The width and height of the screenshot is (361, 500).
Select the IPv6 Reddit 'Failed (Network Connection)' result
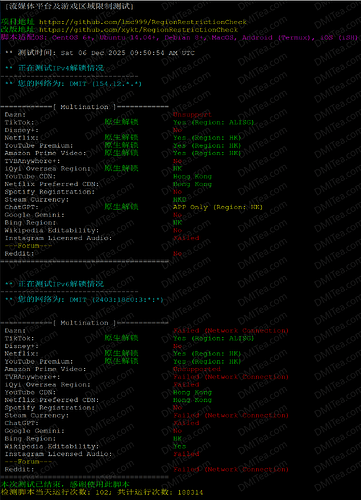click(231, 469)
